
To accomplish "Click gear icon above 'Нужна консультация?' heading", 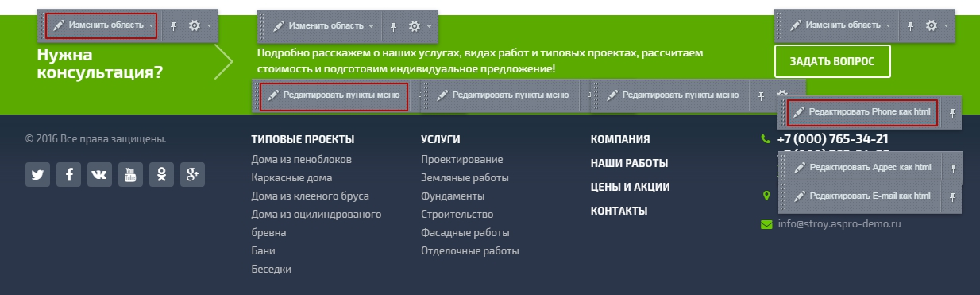I will tap(194, 25).
